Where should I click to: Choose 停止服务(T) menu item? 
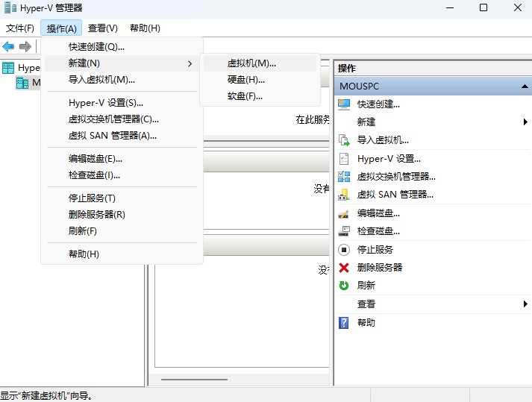122,198
